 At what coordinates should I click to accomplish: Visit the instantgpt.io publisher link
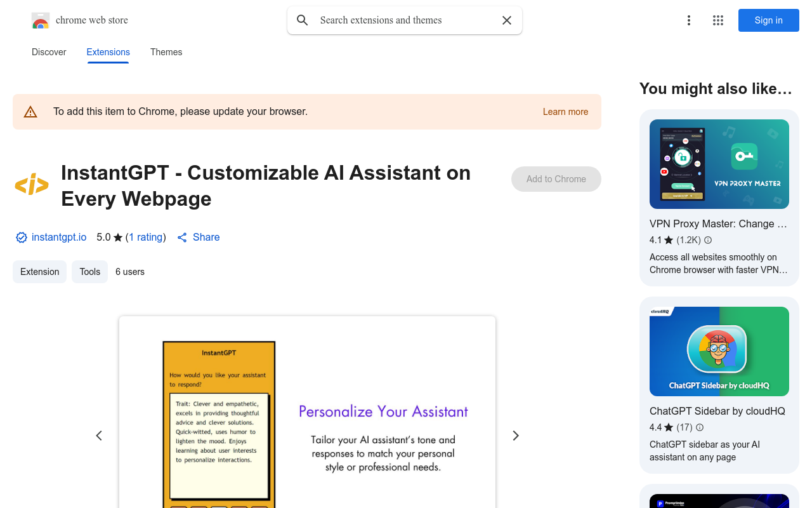(59, 237)
